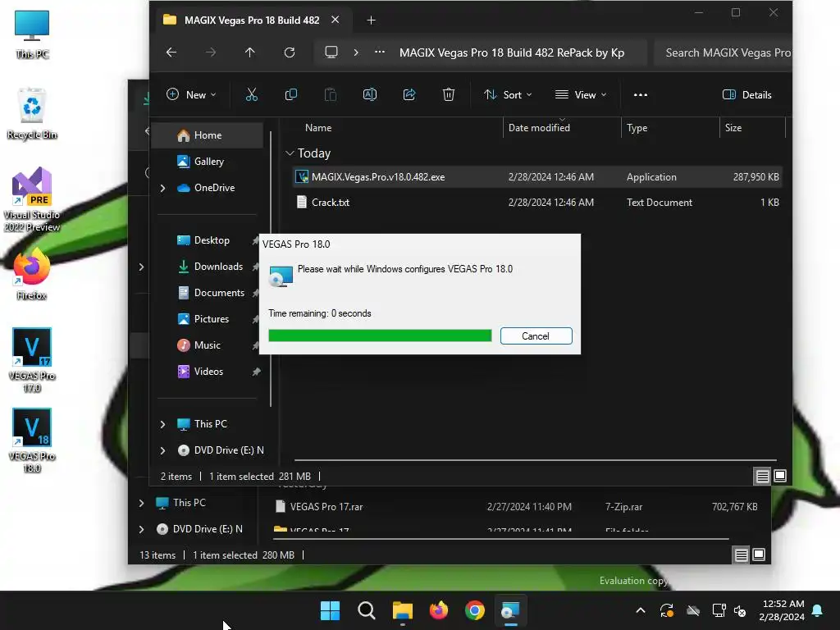Click the Cut scissors icon in toolbar
Image resolution: width=840 pixels, height=630 pixels.
point(251,95)
